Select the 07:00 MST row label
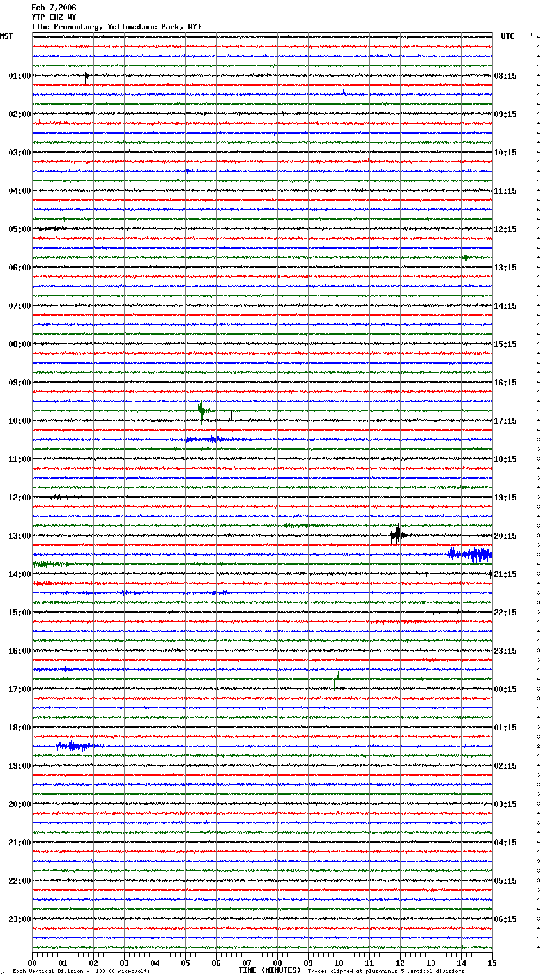Image resolution: width=543 pixels, height=980 pixels. [x=20, y=306]
